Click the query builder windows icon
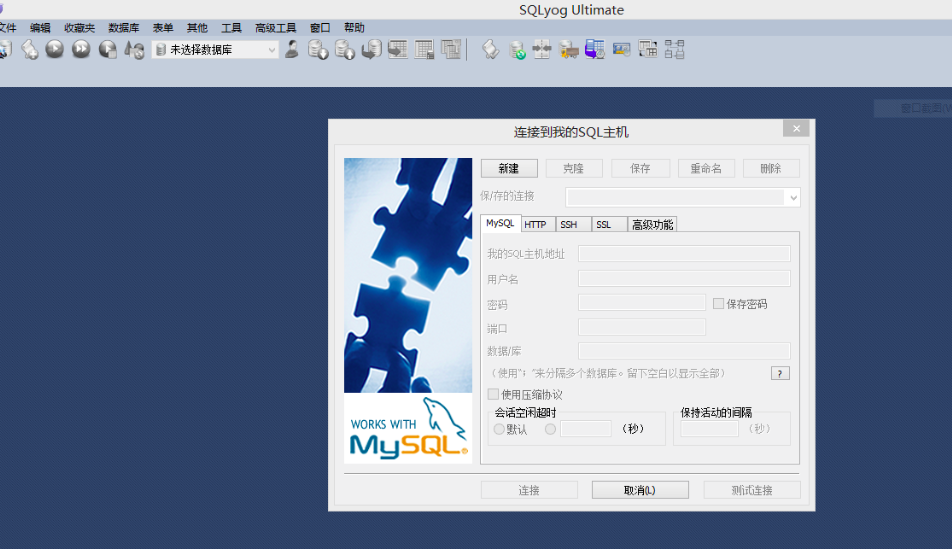Screen dimensions: 952x549 pos(648,49)
